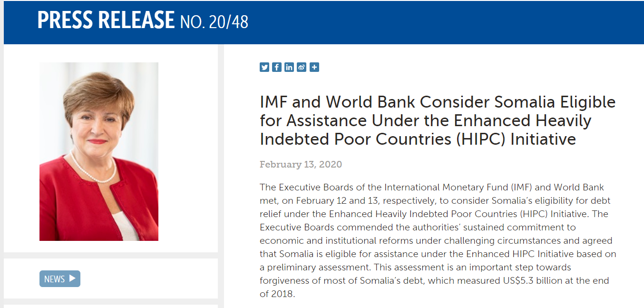Click the Weibo share icon
The height and width of the screenshot is (308, 644).
point(302,67)
